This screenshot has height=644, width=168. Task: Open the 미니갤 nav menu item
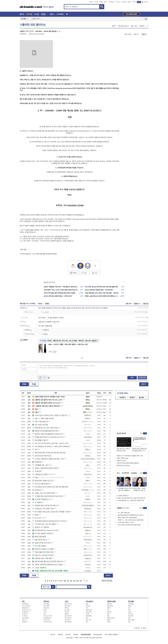click(x=36, y=14)
